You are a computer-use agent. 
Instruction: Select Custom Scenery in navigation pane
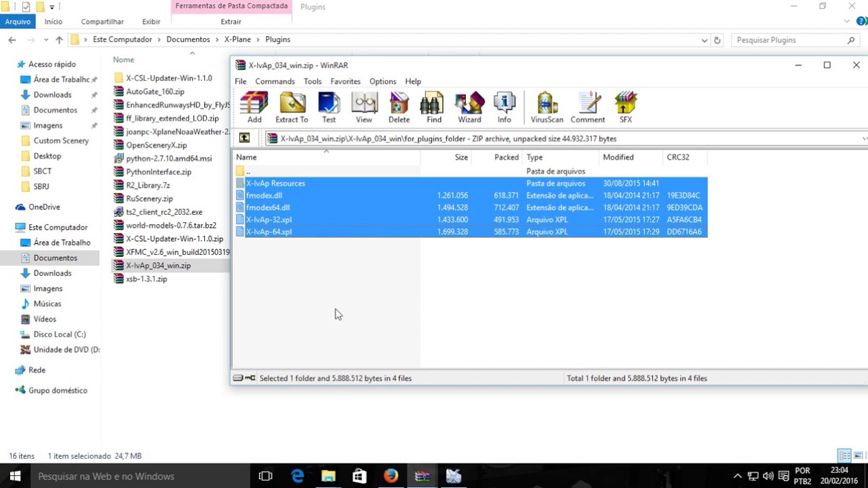[x=61, y=141]
